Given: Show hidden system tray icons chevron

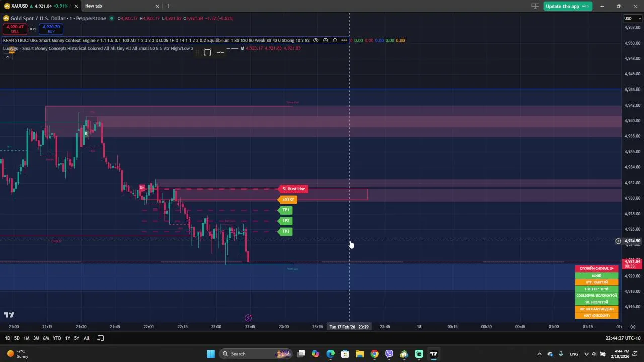Looking at the screenshot, I should coord(539,354).
